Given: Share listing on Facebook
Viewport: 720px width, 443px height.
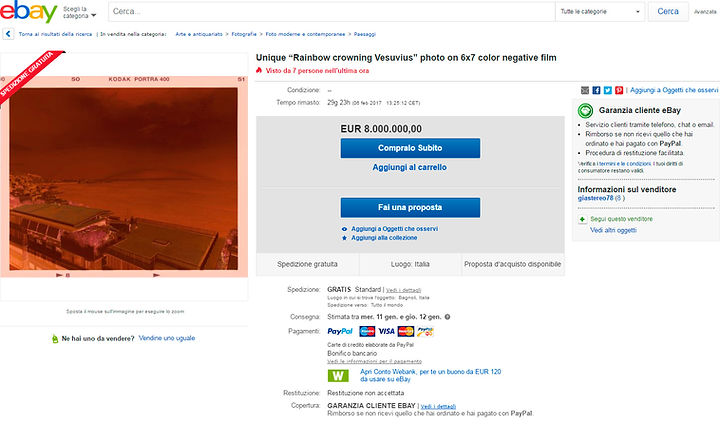Looking at the screenshot, I should 596,90.
